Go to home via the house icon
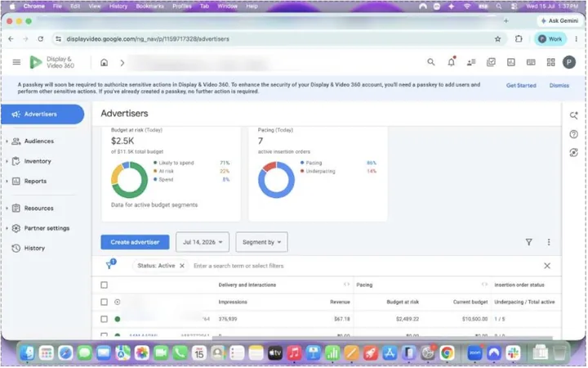Screen dimensions: 588x368 (105, 62)
